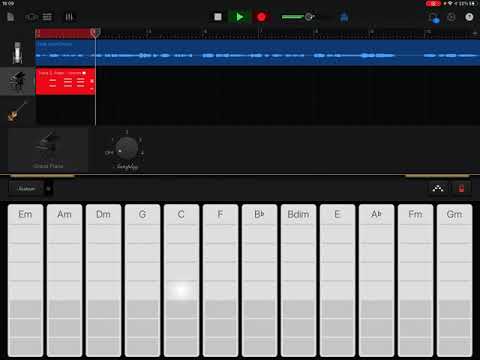Play the Gm chord strip
Image resolution: width=480 pixels, height=360 pixels.
pyautogui.click(x=454, y=280)
